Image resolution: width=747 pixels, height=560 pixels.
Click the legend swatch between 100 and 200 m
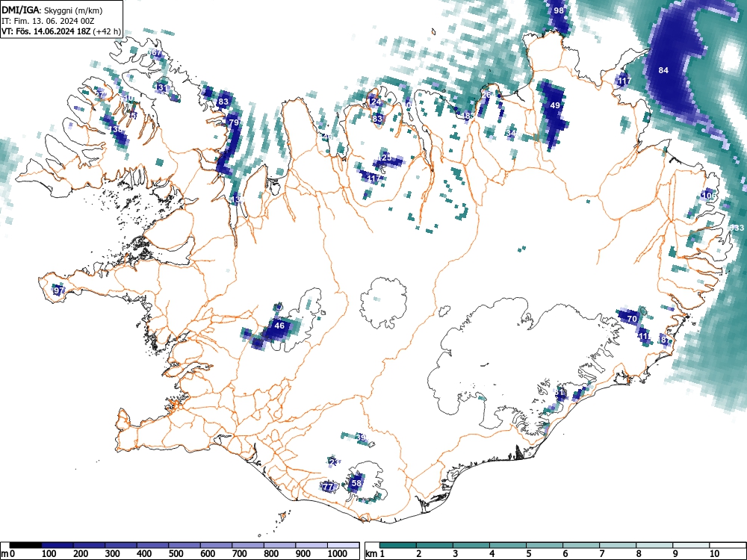58,545
